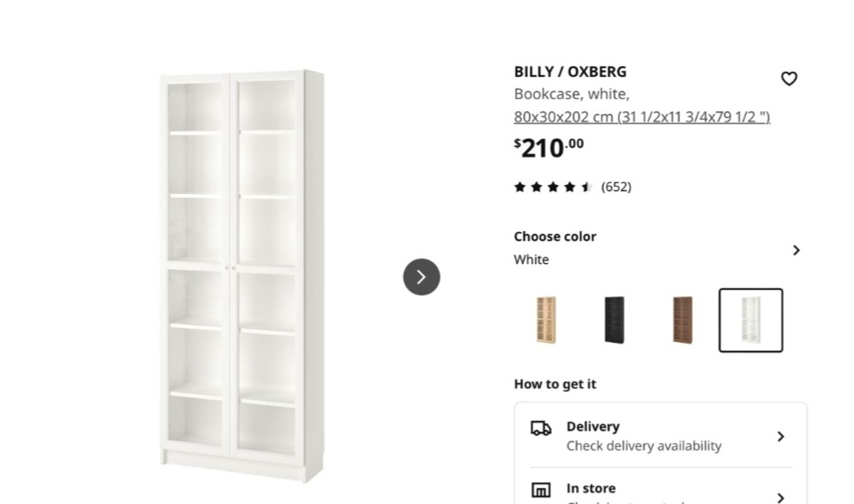Screen dimensions: 854x504
Task: Click the In store label text
Action: click(x=591, y=489)
